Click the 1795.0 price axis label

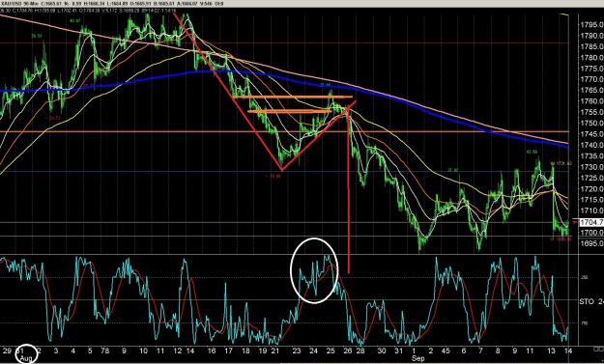click(592, 25)
